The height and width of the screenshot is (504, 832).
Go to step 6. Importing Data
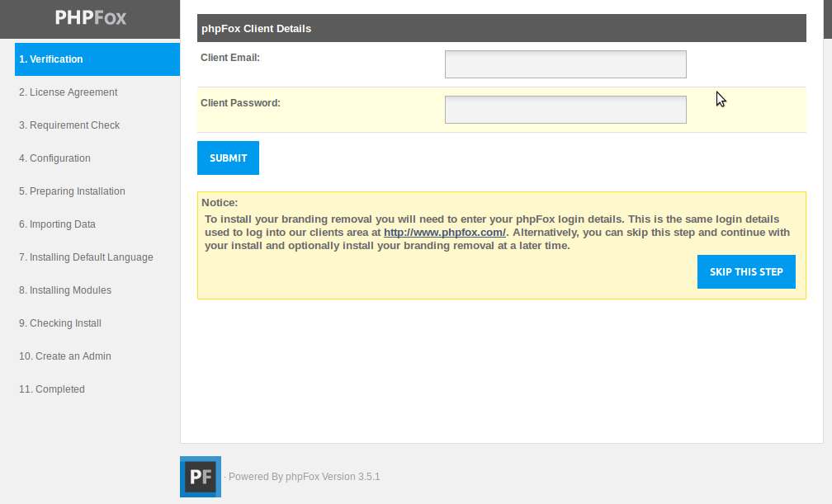click(x=57, y=224)
